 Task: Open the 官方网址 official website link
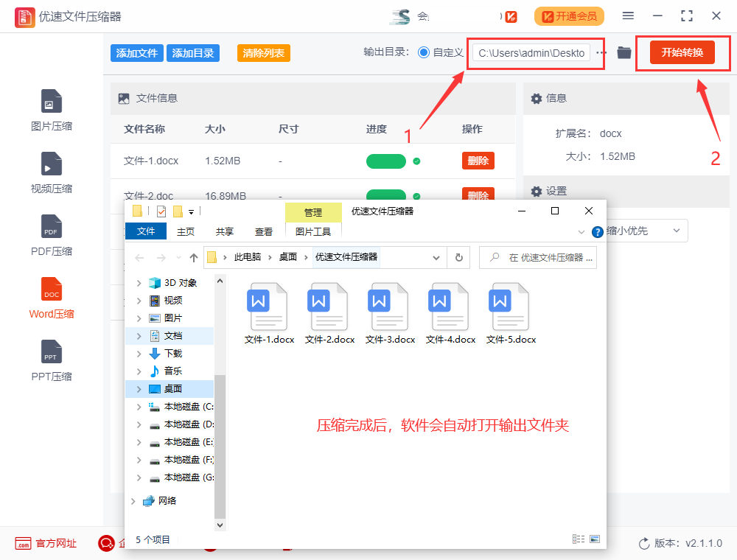coord(46,544)
